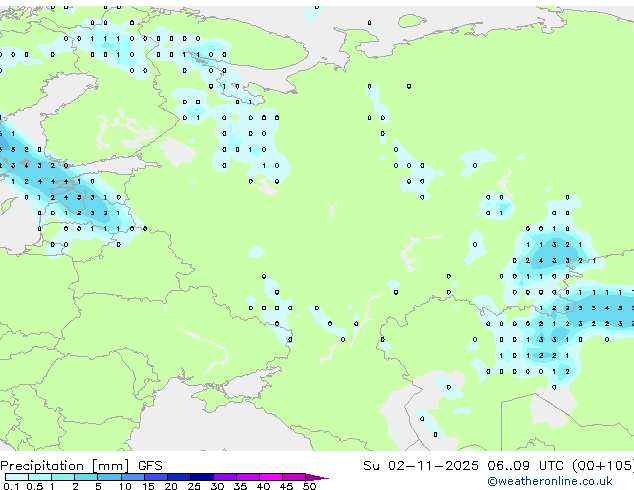The image size is (634, 490).
Task: Click the above-50 arrow tip of legend
Action: [x=317, y=477]
